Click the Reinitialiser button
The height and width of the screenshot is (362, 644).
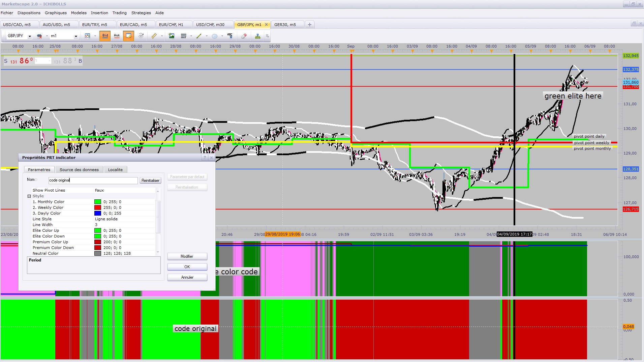click(150, 180)
